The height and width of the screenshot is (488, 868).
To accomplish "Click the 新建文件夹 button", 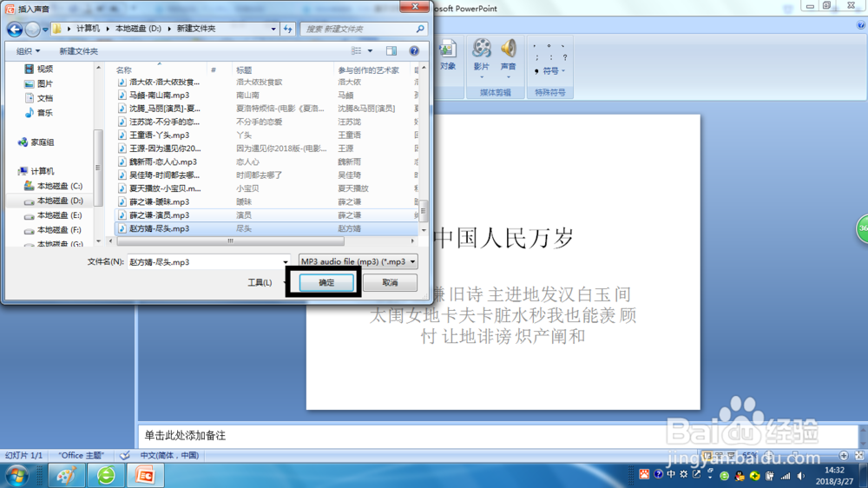I will click(79, 51).
